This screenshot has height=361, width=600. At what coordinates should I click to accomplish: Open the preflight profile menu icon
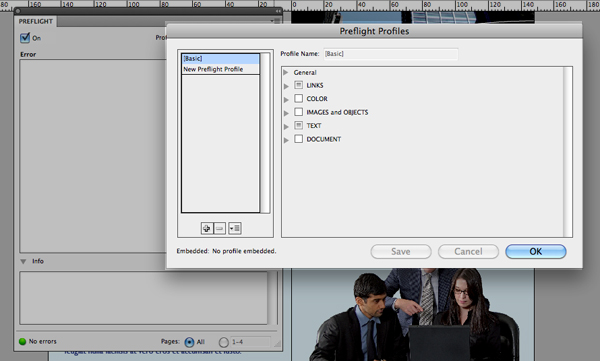(235, 229)
